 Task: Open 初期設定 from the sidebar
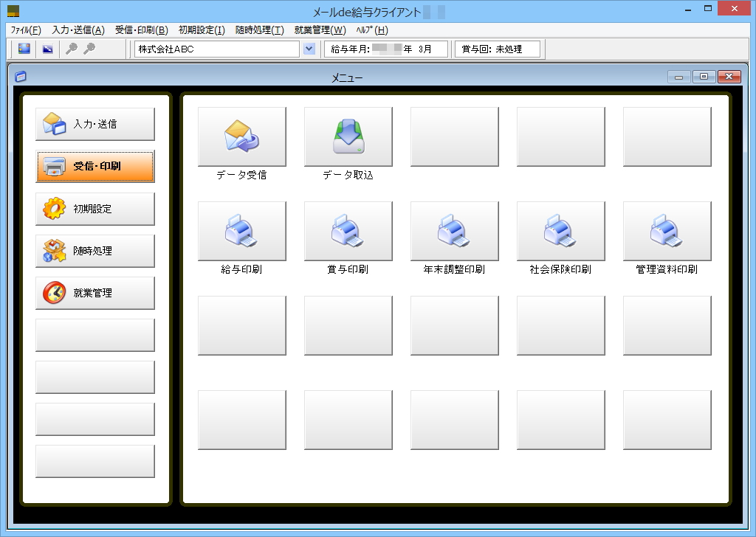point(95,209)
